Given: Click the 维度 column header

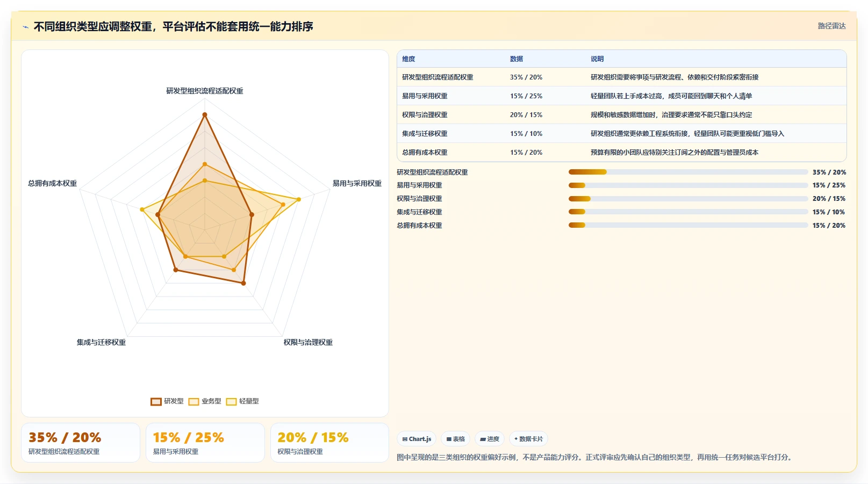Looking at the screenshot, I should coord(408,59).
